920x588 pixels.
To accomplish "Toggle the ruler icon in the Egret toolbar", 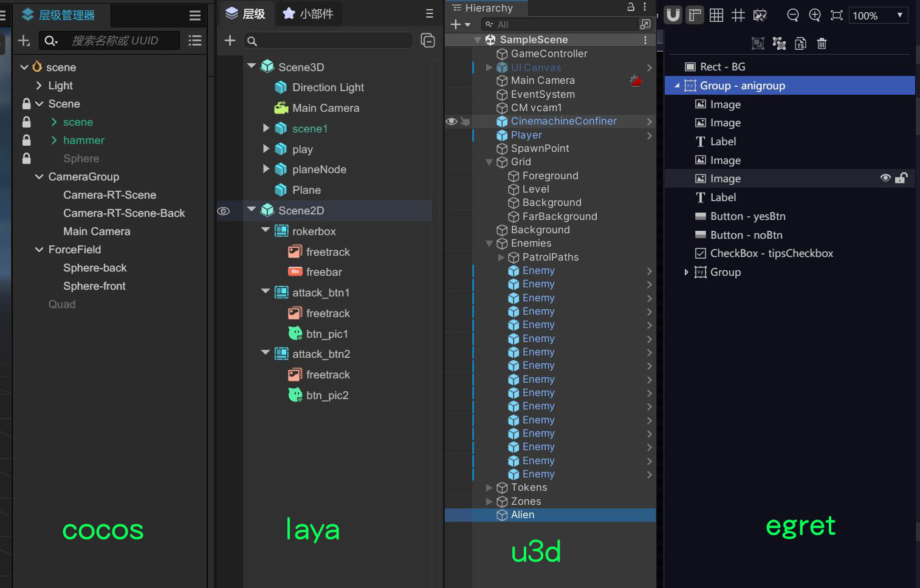I will [695, 15].
